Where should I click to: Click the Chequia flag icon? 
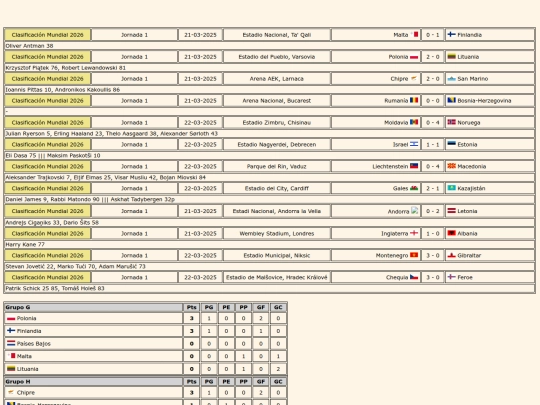pyautogui.click(x=414, y=277)
